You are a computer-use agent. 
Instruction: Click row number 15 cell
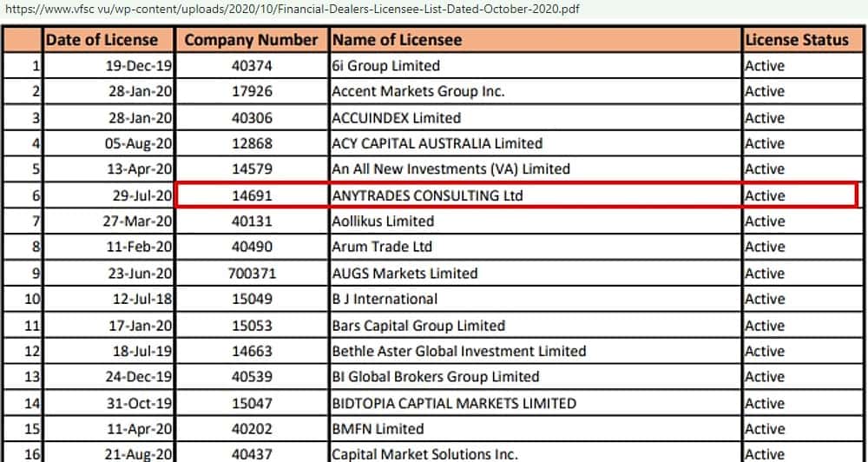coord(24,429)
